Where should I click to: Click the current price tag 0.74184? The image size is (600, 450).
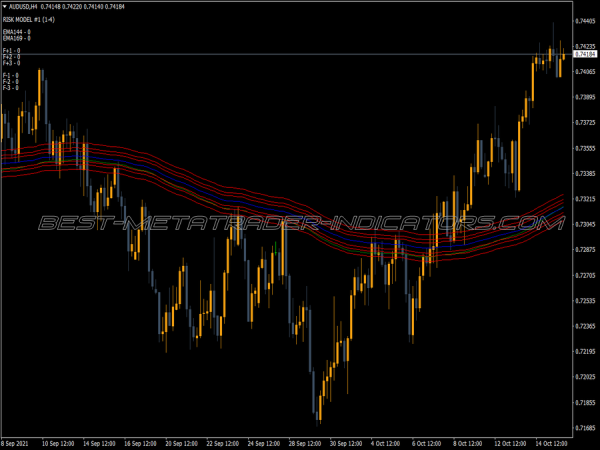tap(585, 54)
